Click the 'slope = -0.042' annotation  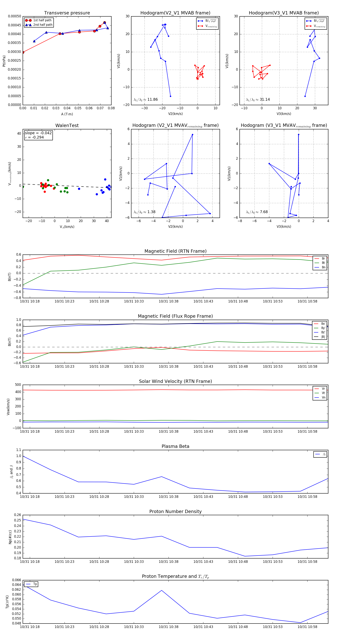(x=38, y=133)
